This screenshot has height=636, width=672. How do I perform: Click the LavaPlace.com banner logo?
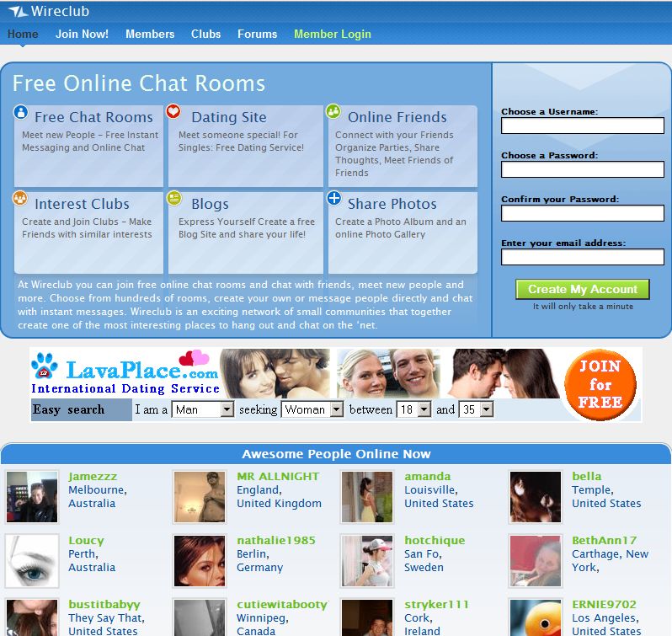pos(141,371)
